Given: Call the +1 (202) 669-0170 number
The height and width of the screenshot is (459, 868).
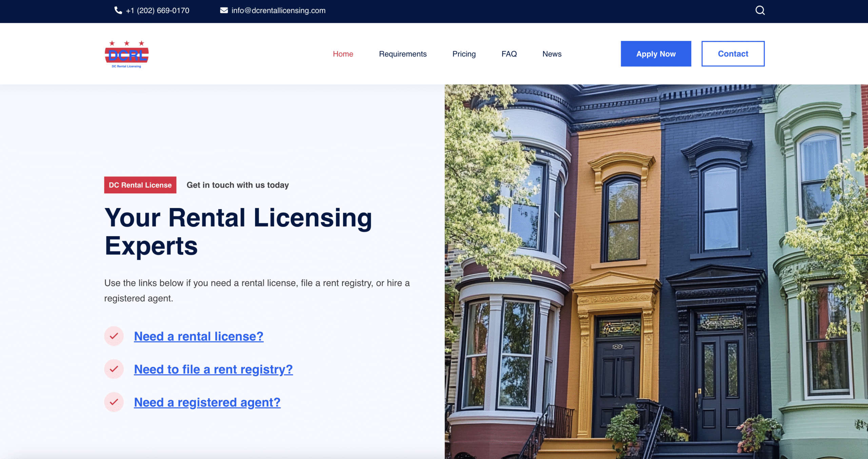Looking at the screenshot, I should click(x=157, y=11).
